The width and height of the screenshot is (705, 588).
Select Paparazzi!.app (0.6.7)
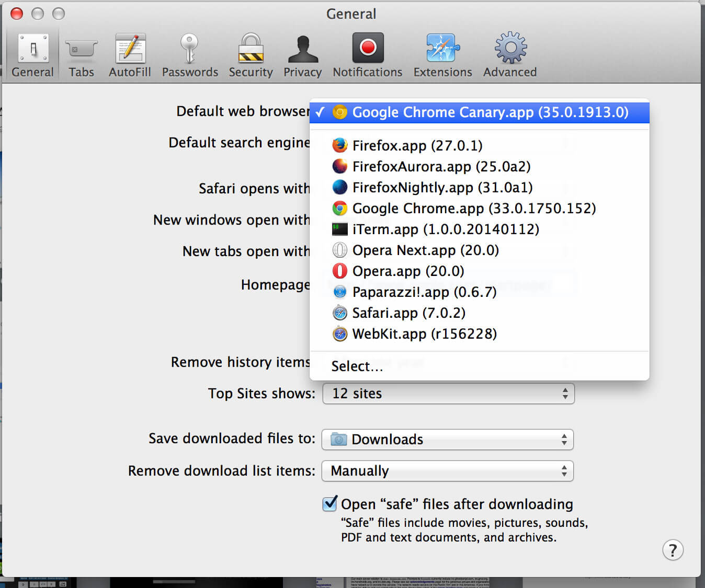(x=480, y=292)
